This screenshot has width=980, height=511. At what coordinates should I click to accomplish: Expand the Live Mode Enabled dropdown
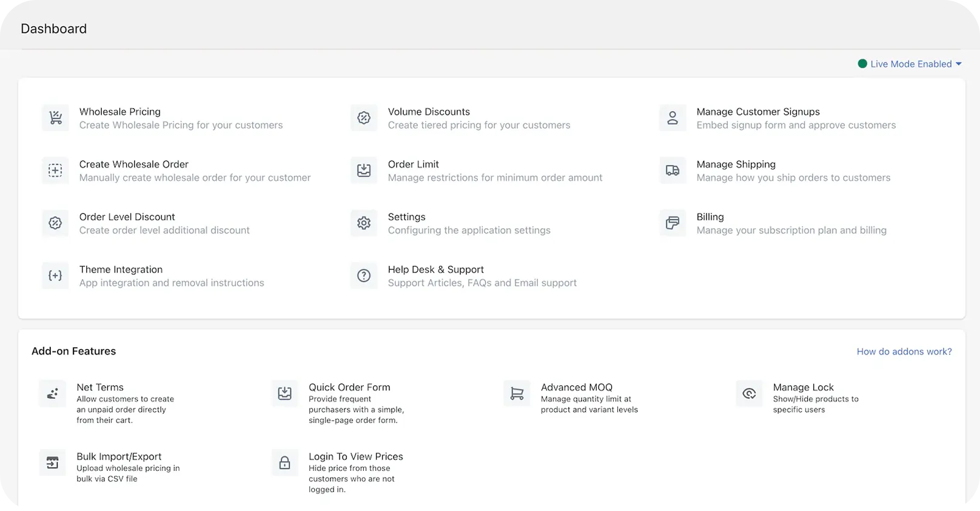click(910, 64)
